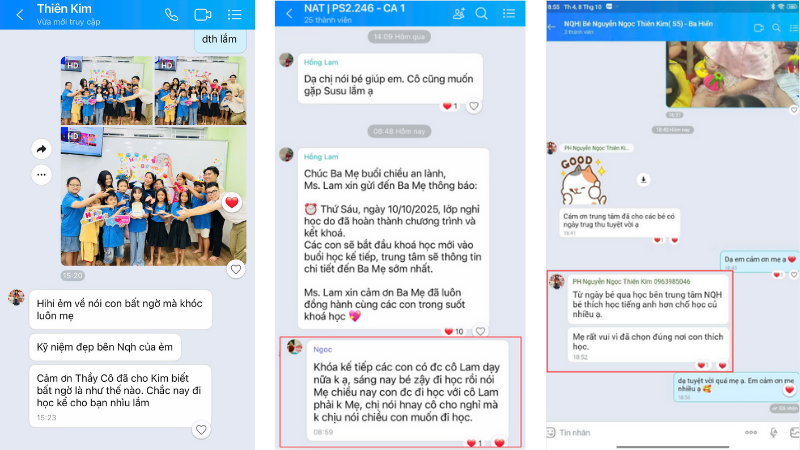800x450 pixels.
Task: Add member to NAT PS2.246 group
Action: pos(459,13)
